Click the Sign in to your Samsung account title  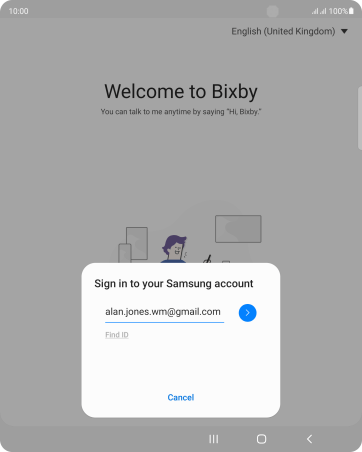click(174, 284)
